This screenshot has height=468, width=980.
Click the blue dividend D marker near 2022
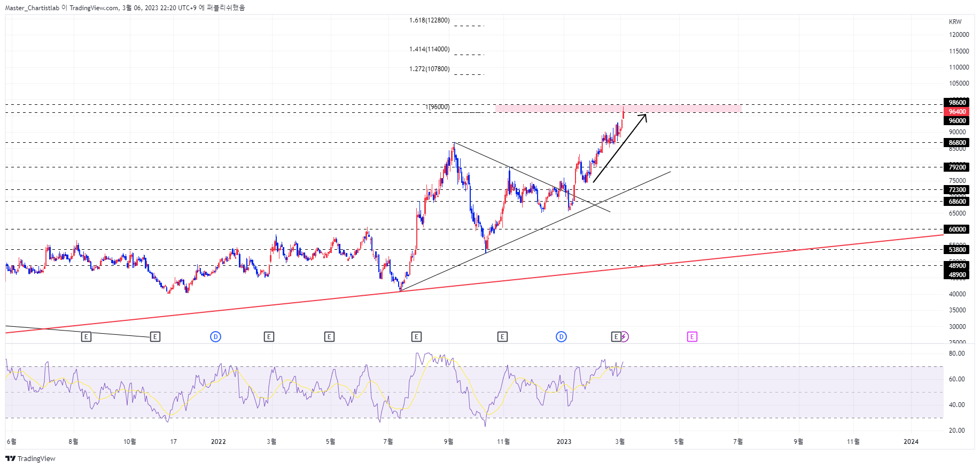point(215,336)
